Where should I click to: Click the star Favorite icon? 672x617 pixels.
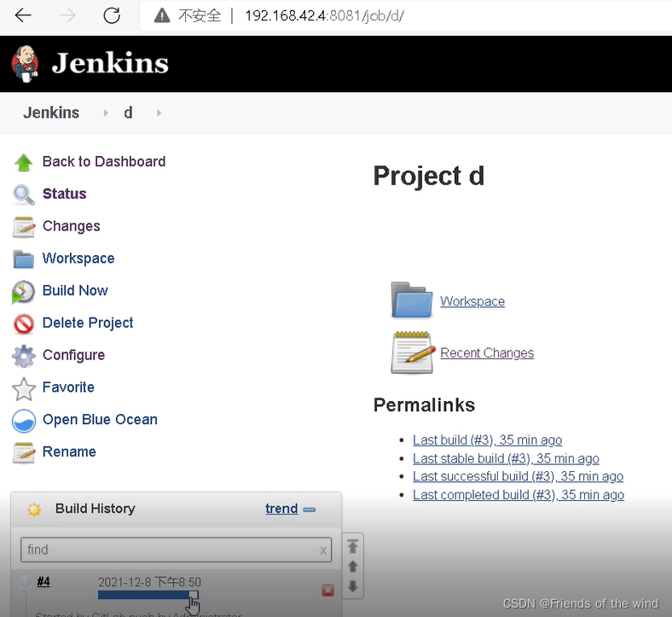point(24,388)
